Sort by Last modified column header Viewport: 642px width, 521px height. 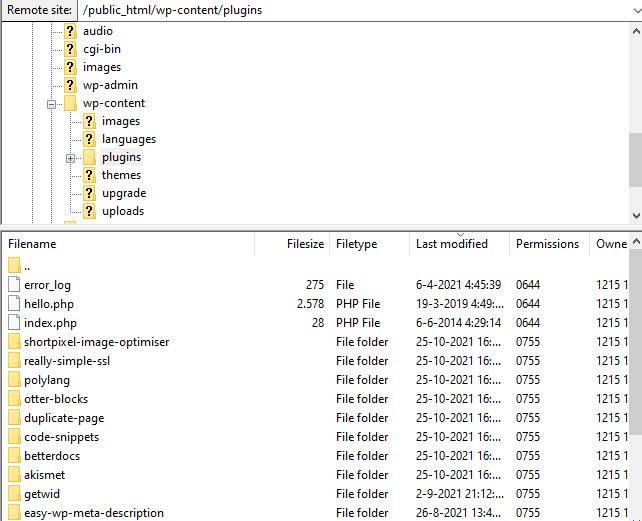click(459, 244)
